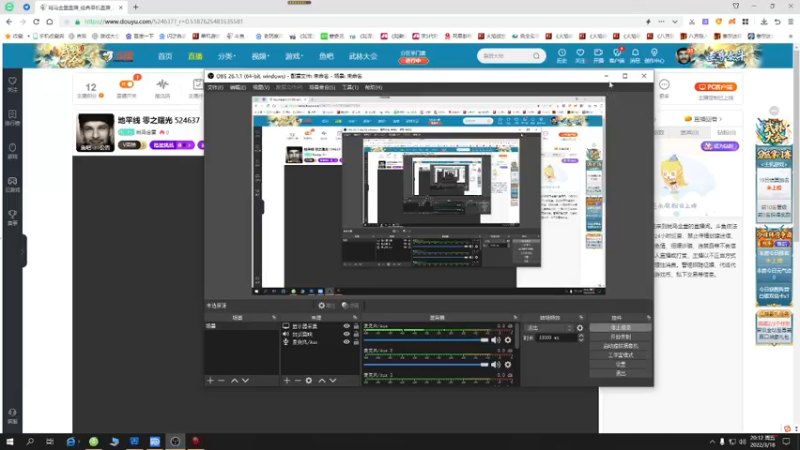Move the scene up in the Scenes panel

coord(234,381)
